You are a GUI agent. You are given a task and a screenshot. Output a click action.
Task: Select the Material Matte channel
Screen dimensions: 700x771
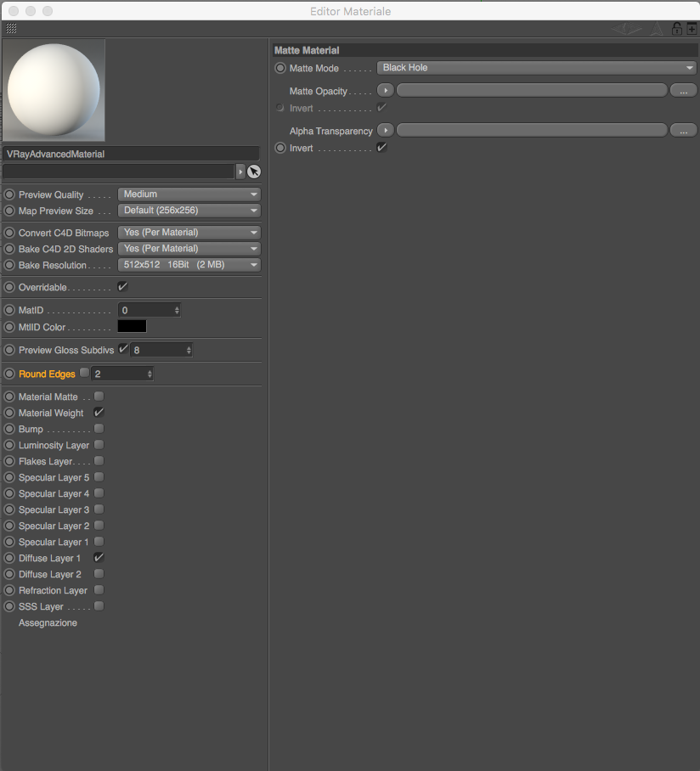pyautogui.click(x=48, y=397)
